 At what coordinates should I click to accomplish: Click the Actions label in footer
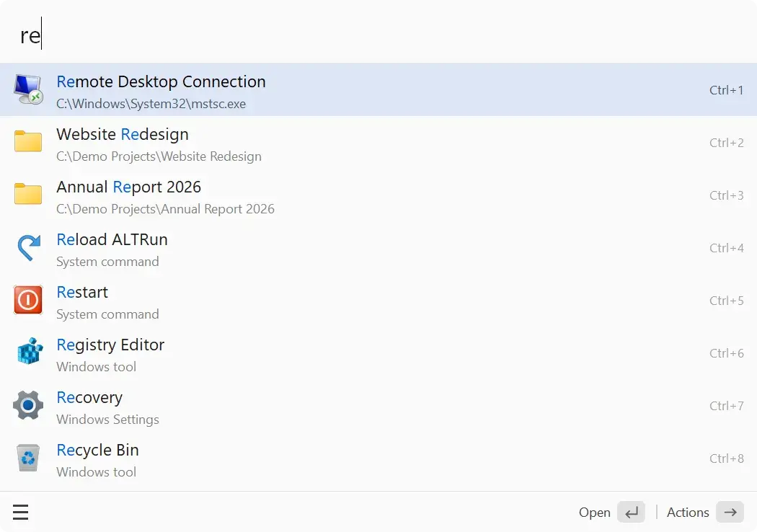688,513
